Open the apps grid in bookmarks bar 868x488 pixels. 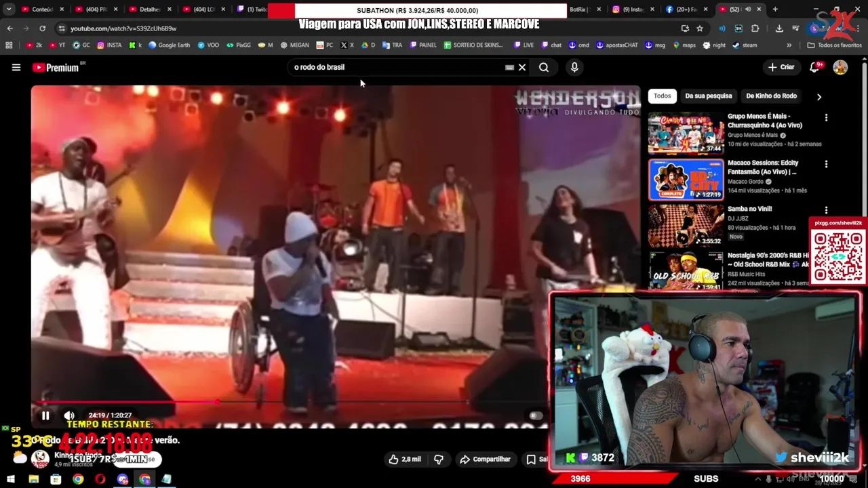coord(9,45)
